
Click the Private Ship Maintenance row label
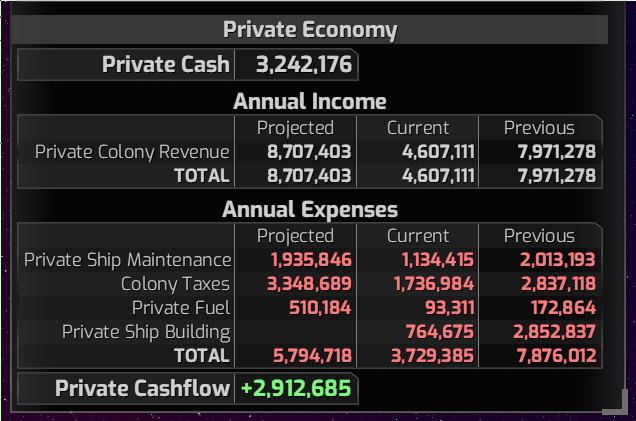[127, 260]
